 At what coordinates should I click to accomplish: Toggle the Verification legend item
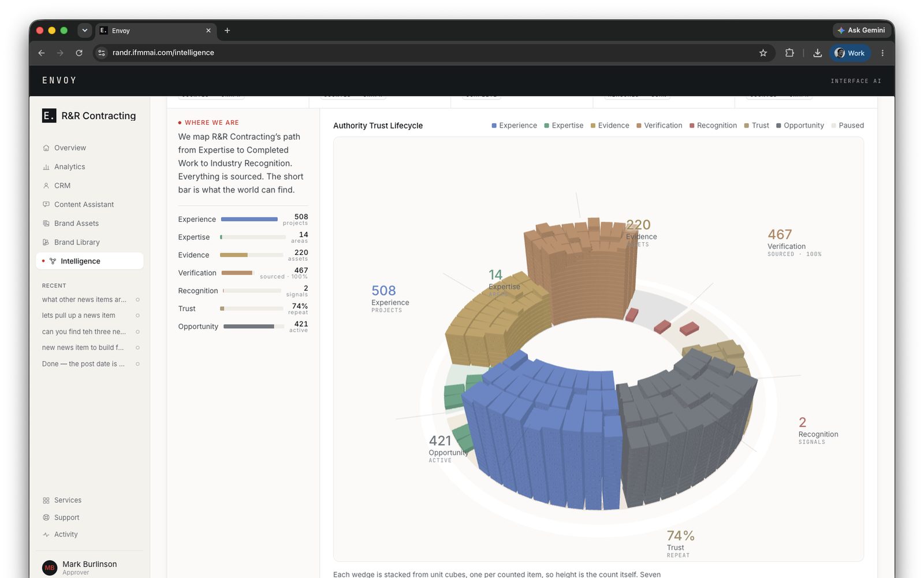(x=660, y=125)
